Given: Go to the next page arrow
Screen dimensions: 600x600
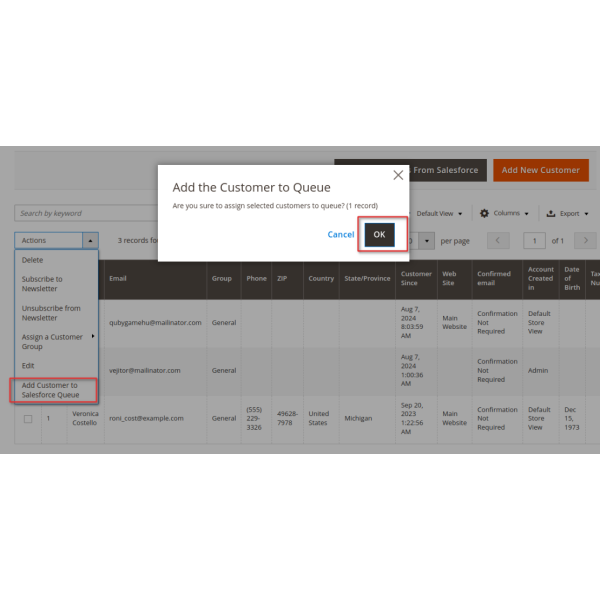Looking at the screenshot, I should (x=586, y=241).
